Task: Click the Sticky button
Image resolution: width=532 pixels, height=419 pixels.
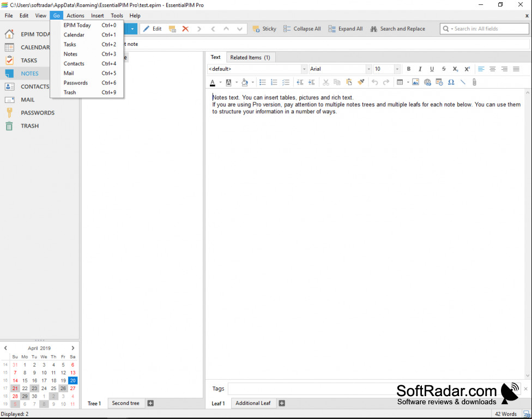Action: 265,29
